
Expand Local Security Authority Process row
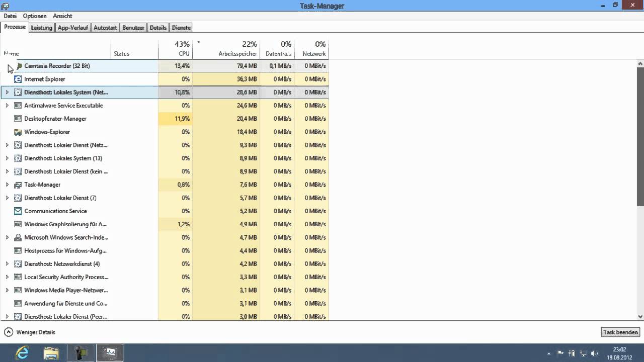[7, 277]
